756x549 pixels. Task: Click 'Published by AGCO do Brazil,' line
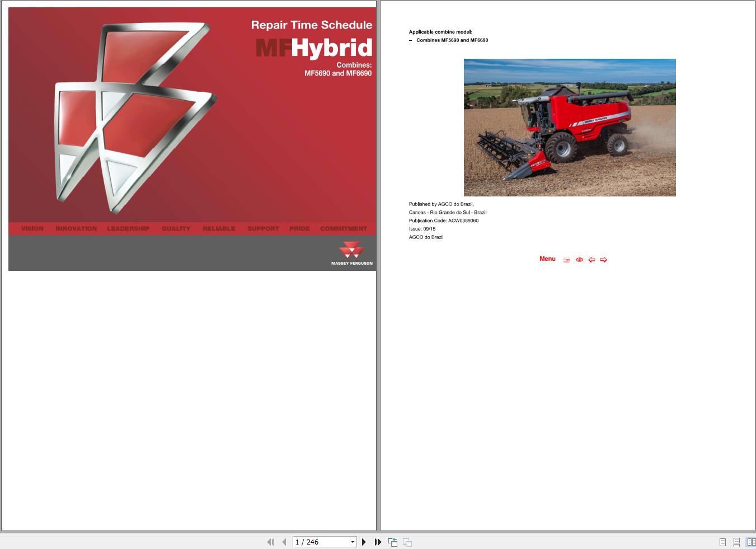442,204
